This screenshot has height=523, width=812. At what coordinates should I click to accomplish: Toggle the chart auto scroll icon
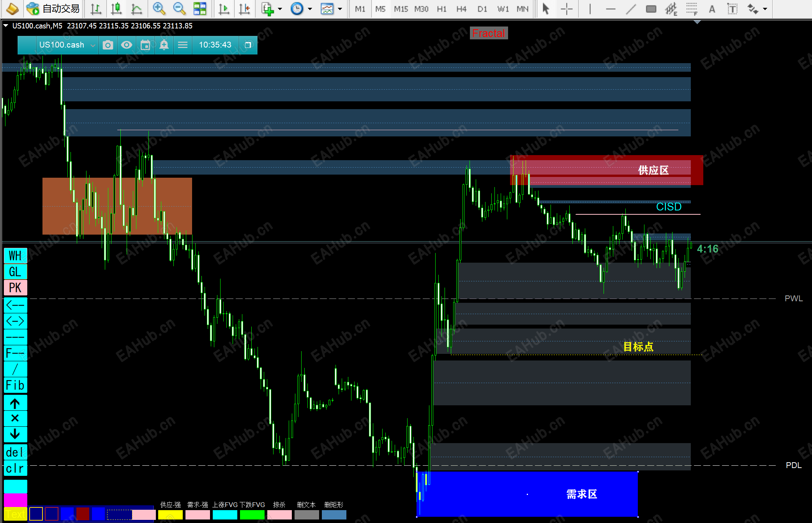point(224,9)
